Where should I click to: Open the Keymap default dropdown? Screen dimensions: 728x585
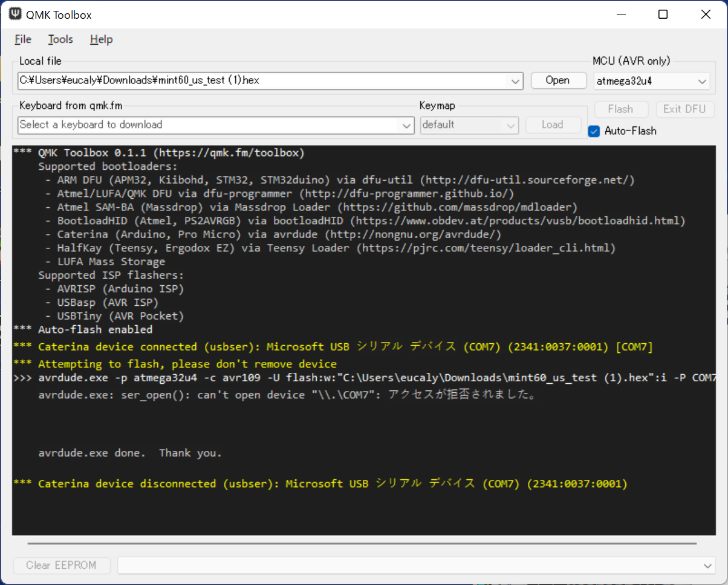click(511, 125)
